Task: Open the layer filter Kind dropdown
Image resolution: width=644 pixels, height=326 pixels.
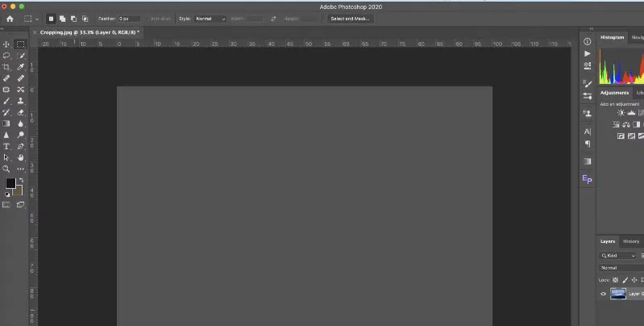Action: pos(618,255)
